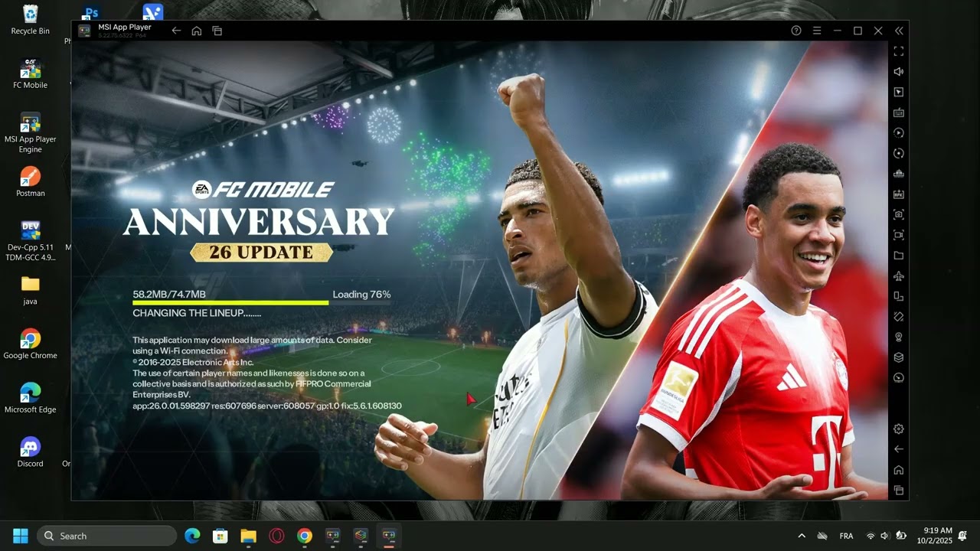Click the sidebar recent apps icon
This screenshot has height=551, width=980.
pos(899,491)
